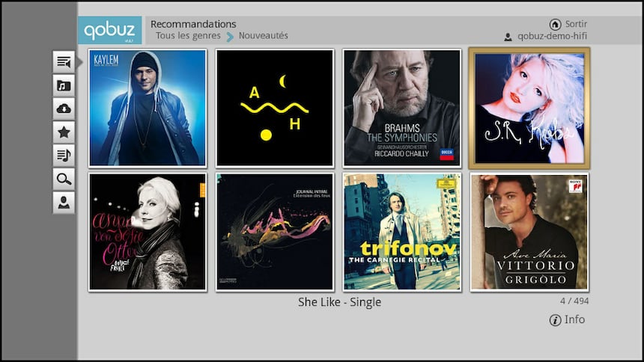Click the Qobuz logo
644x362 pixels.
109,30
